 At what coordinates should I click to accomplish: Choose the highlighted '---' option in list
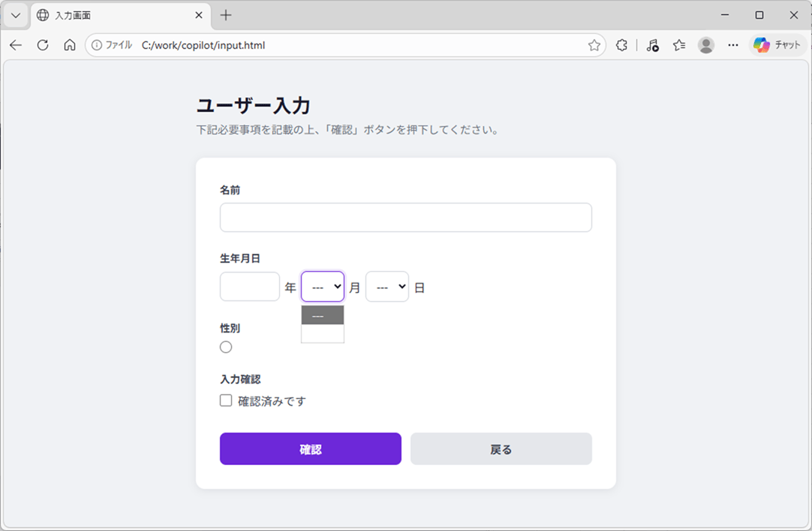(x=323, y=315)
